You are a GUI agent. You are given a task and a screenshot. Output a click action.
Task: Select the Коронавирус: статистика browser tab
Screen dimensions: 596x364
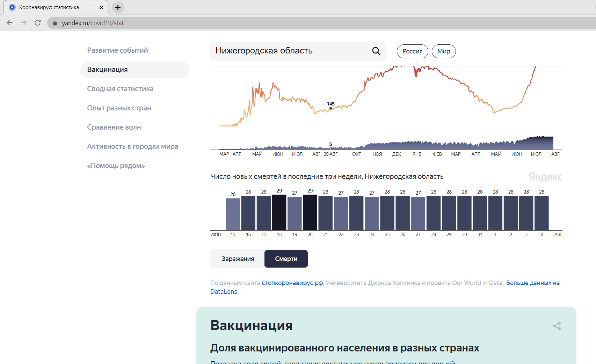click(56, 7)
